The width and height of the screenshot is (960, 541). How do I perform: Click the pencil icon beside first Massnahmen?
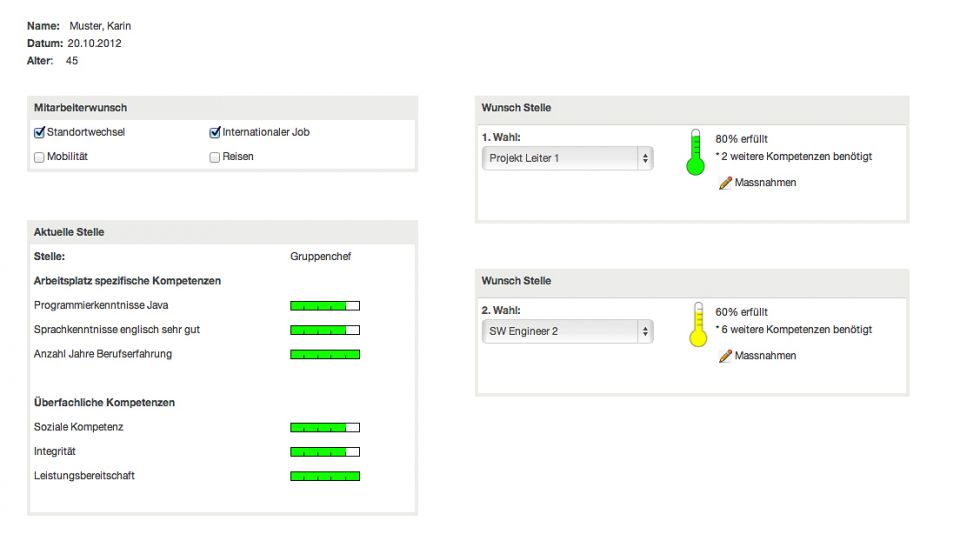(725, 183)
